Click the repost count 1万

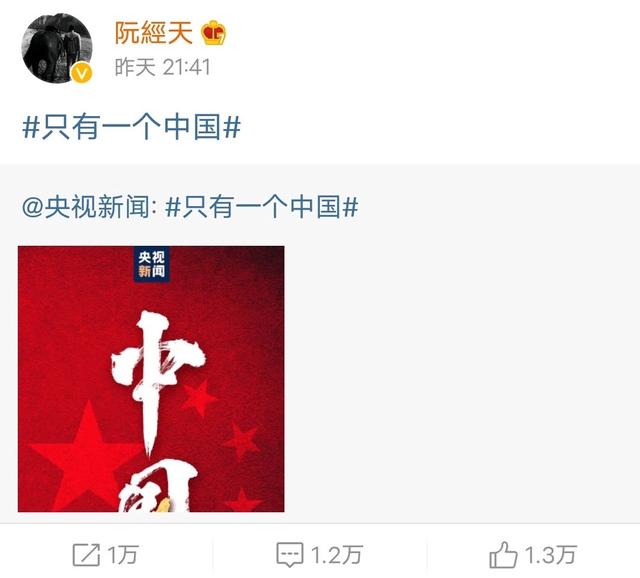pos(123,555)
